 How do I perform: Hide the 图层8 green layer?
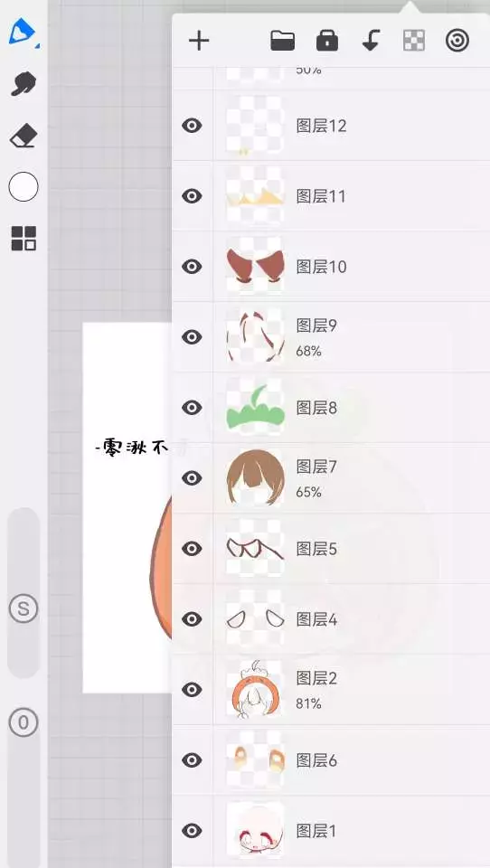coord(192,408)
